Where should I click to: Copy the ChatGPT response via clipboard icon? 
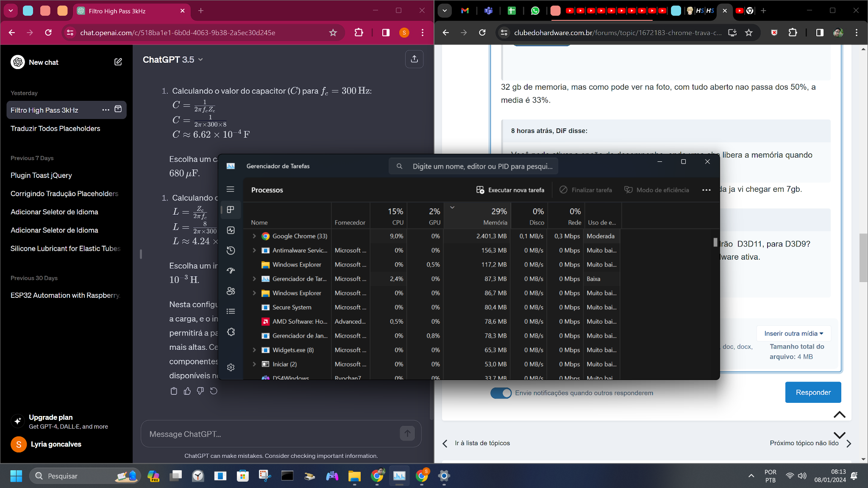pos(174,391)
